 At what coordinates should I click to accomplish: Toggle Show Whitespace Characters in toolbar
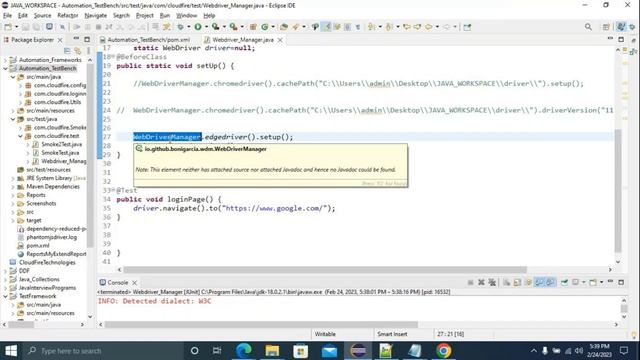coord(358,27)
